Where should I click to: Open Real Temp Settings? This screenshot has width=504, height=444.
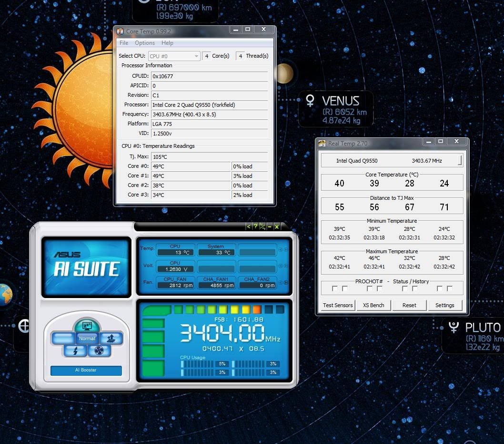pyautogui.click(x=445, y=305)
